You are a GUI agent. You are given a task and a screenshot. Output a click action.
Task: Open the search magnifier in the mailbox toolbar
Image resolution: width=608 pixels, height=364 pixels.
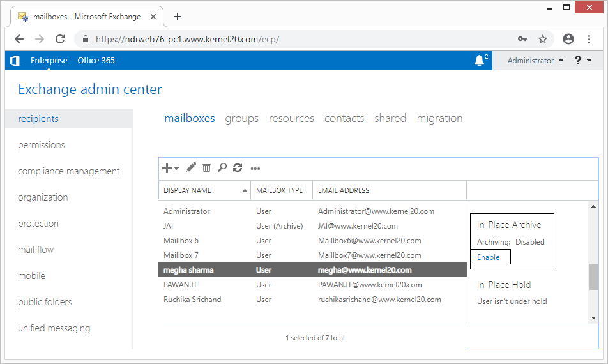pyautogui.click(x=222, y=167)
